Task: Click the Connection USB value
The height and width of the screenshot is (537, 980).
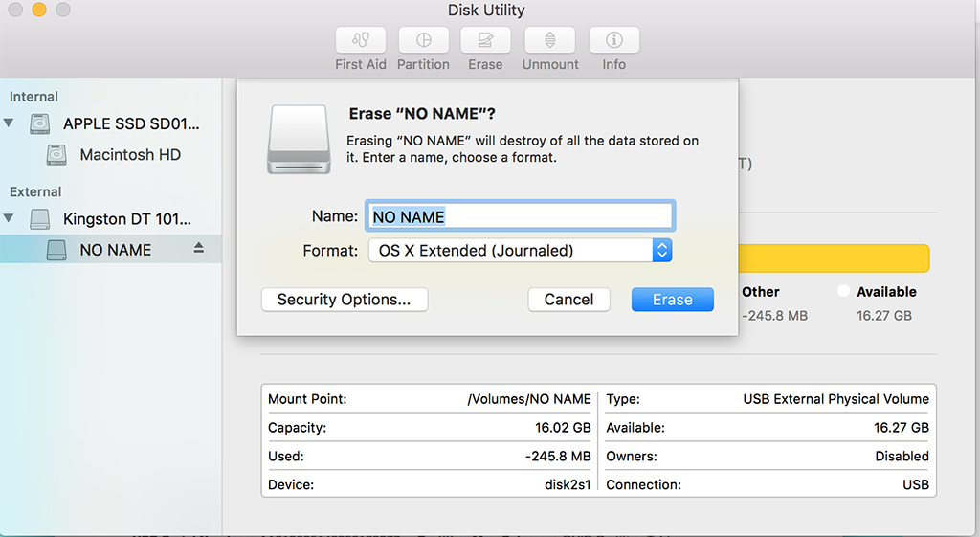Action: (916, 484)
